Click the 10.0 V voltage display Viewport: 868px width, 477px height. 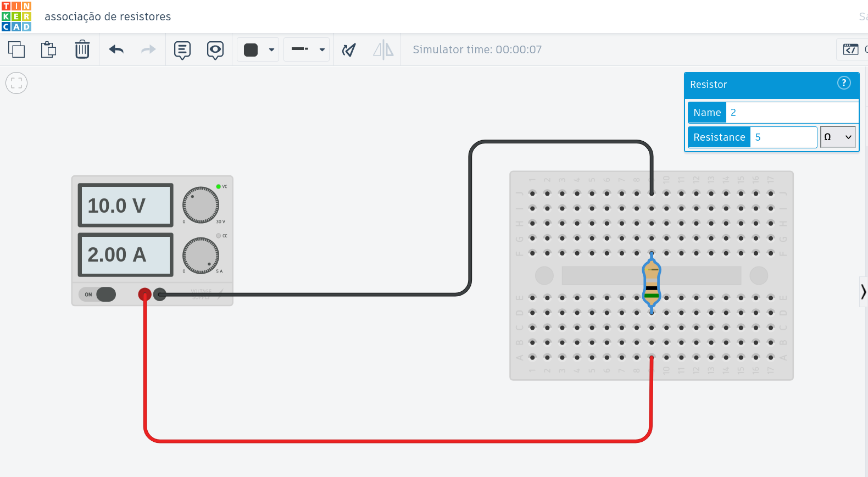click(126, 206)
